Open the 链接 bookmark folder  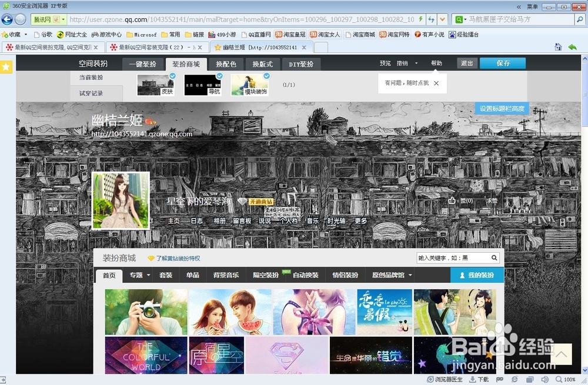pos(194,35)
